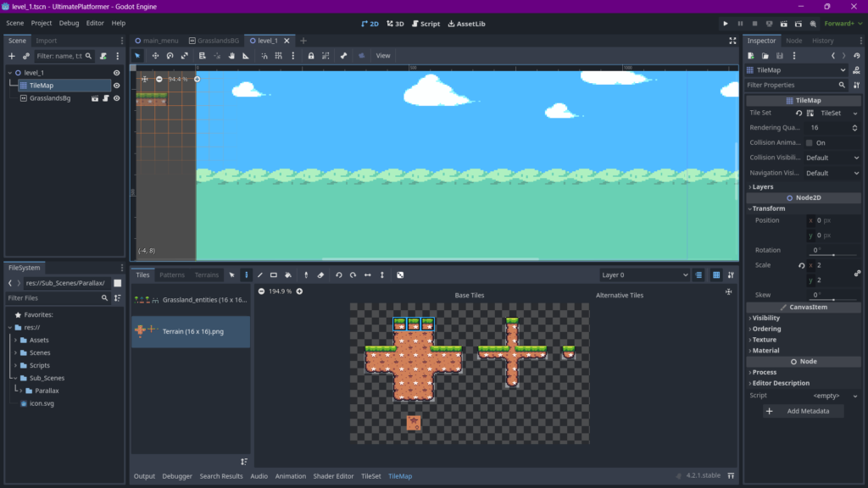
Task: Pick the Ruler measuring tool
Action: 245,56
